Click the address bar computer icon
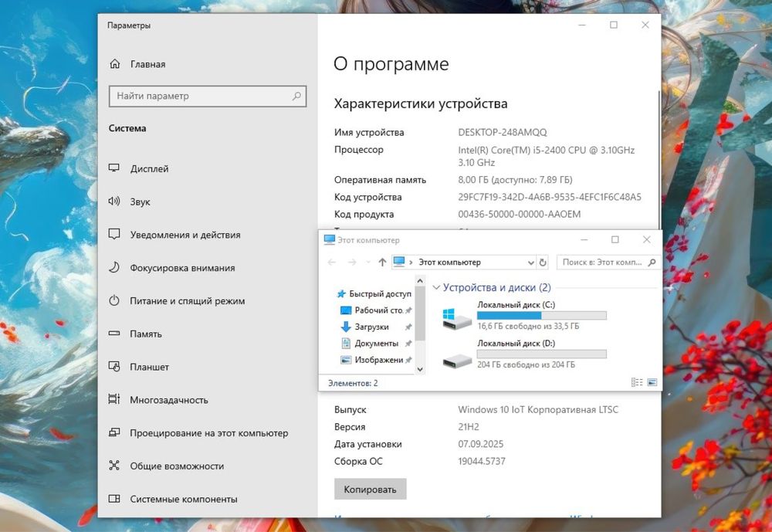Image resolution: width=772 pixels, height=532 pixels. tap(399, 262)
